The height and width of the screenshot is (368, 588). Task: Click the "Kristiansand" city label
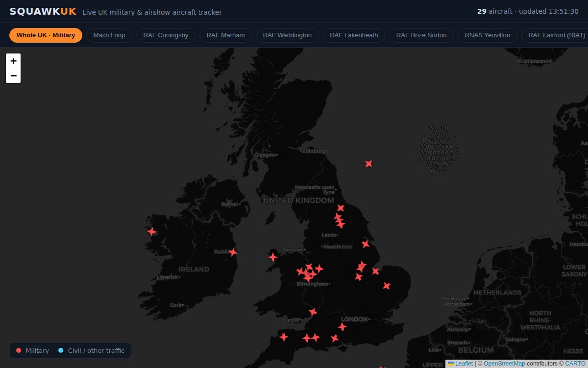534,61
